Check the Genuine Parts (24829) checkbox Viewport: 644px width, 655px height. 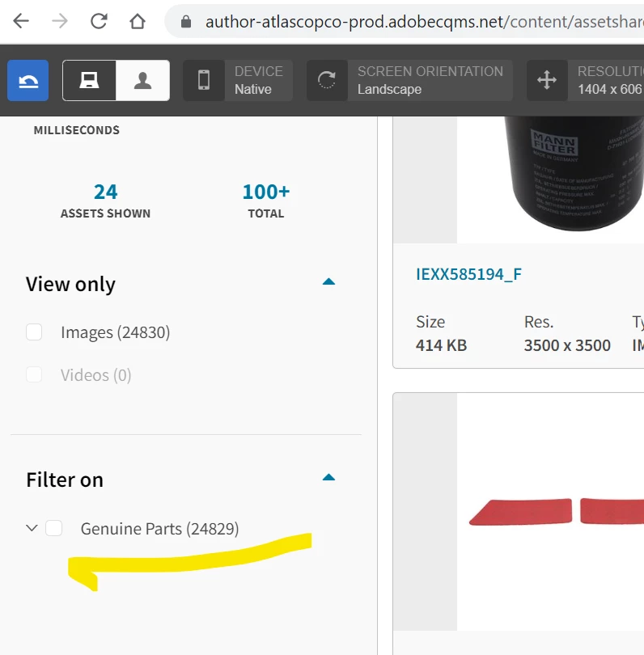pos(54,528)
